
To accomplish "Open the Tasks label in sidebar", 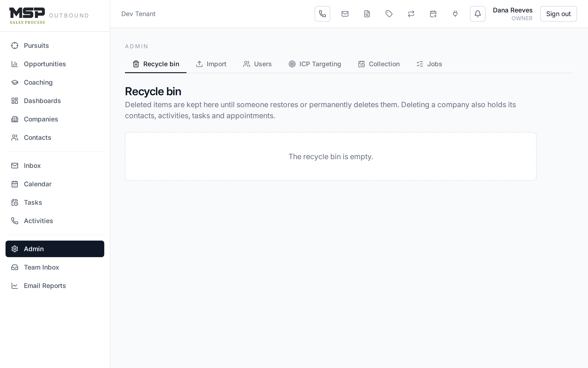I will pyautogui.click(x=33, y=202).
